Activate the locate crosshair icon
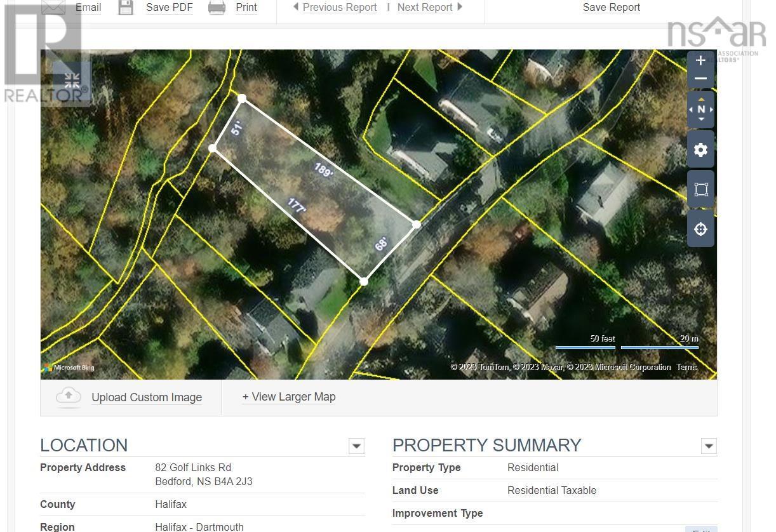The height and width of the screenshot is (532, 776). tap(700, 229)
